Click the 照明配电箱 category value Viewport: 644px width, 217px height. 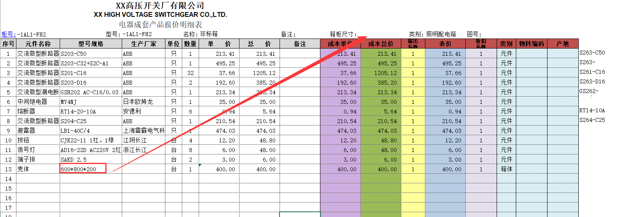441,34
